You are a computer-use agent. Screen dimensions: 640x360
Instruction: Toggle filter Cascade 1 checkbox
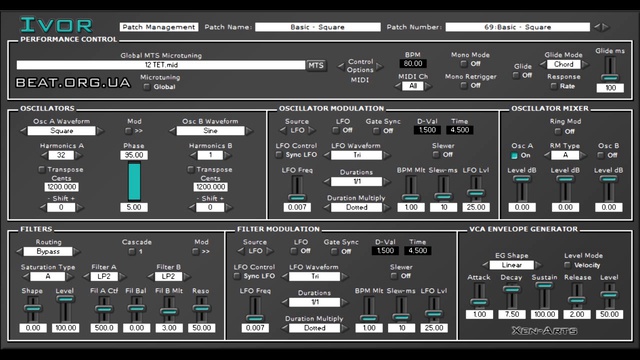(x=131, y=252)
